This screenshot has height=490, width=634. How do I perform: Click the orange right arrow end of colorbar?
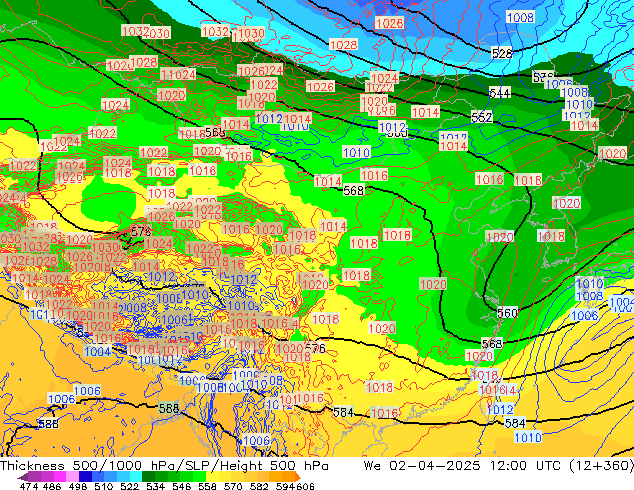point(298,477)
